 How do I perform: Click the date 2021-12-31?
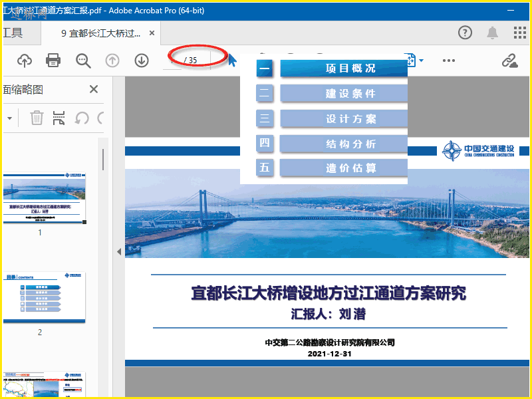coord(329,354)
